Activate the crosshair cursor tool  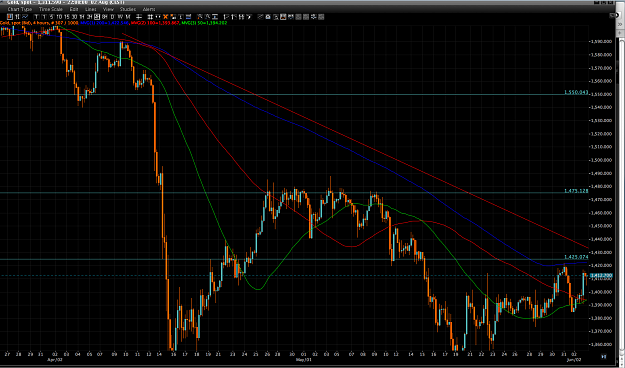pyautogui.click(x=139, y=16)
